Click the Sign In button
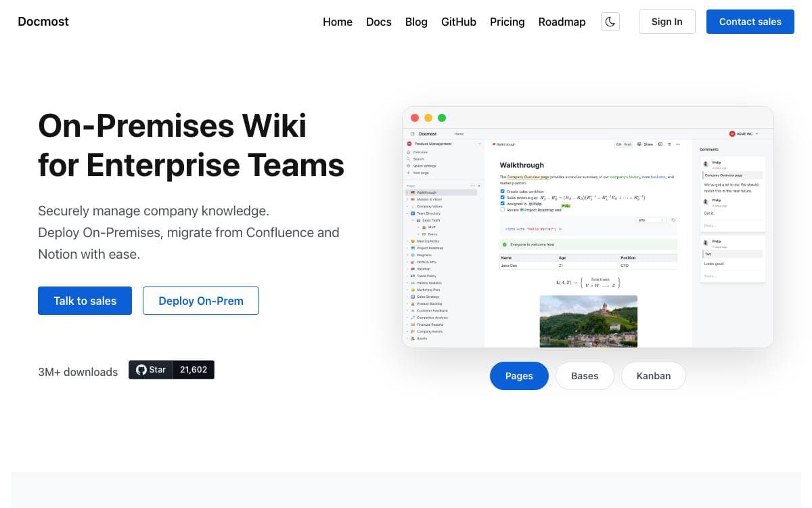 (x=667, y=22)
